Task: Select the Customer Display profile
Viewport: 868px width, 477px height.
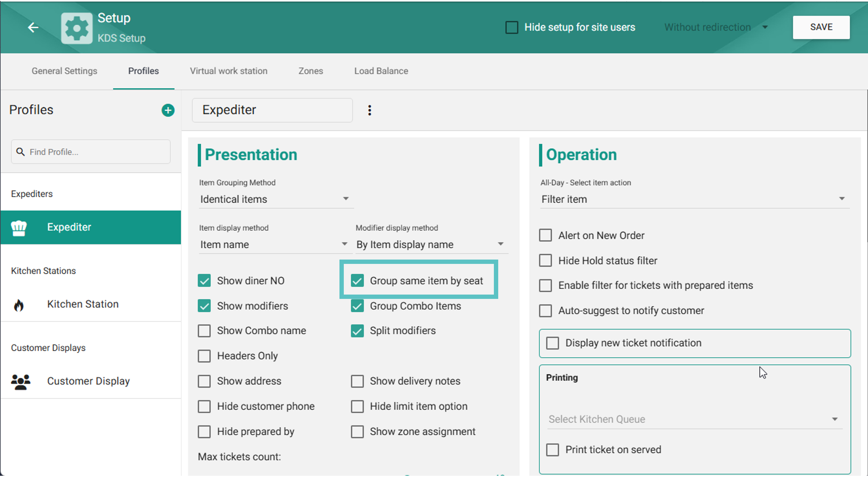Action: tap(91, 382)
